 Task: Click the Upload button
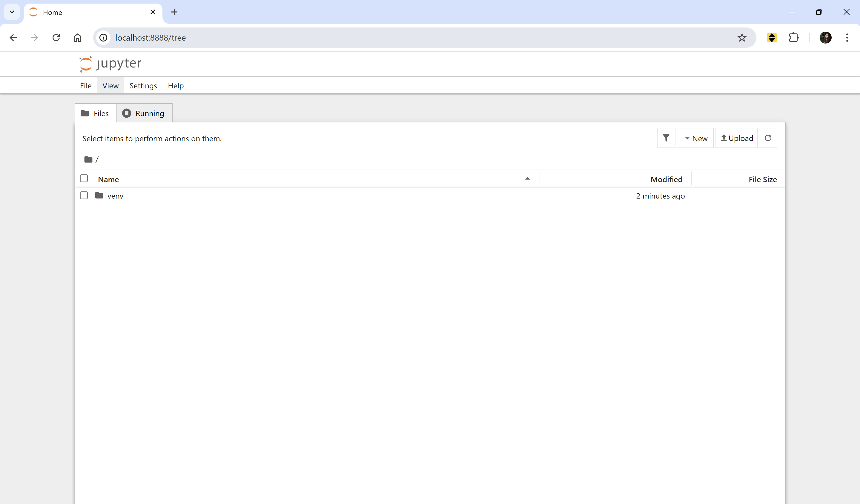coord(736,138)
